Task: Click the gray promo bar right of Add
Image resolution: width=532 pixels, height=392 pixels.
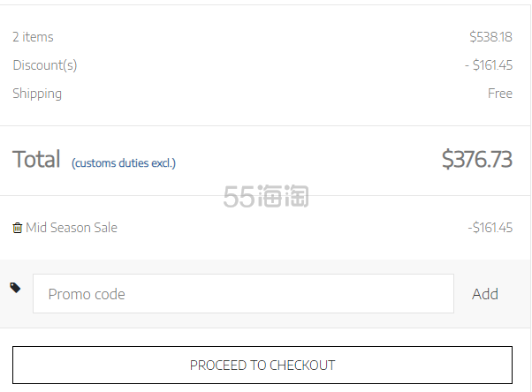Action: 520,294
